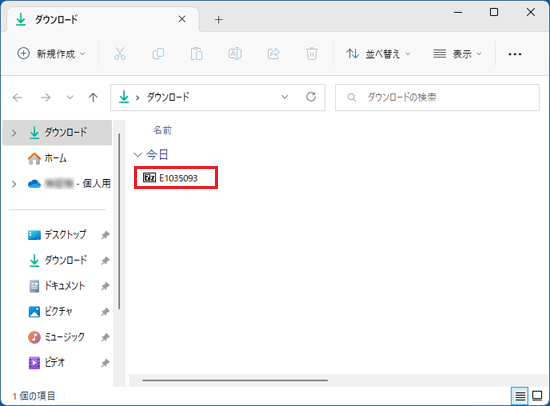This screenshot has height=406, width=550.
Task: Open OneDrive 個人用 in sidebar
Action: [69, 184]
